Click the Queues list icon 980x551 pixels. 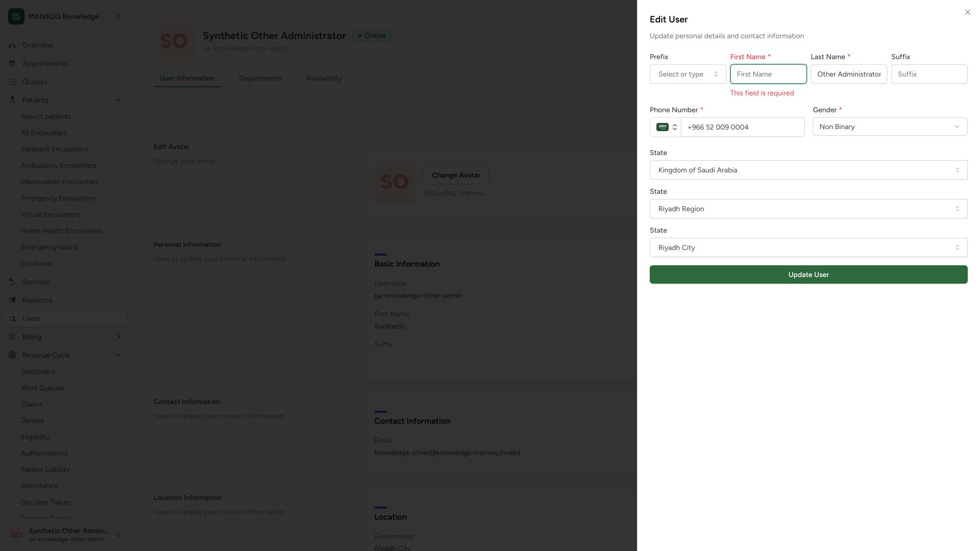(x=12, y=82)
